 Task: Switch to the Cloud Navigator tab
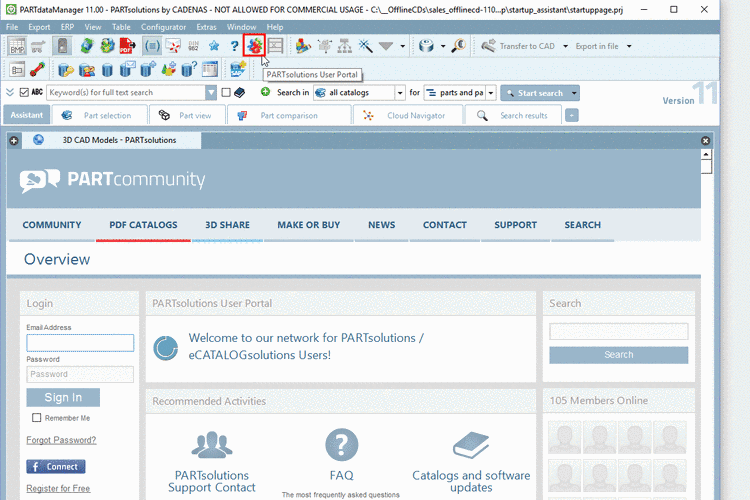pyautogui.click(x=408, y=115)
